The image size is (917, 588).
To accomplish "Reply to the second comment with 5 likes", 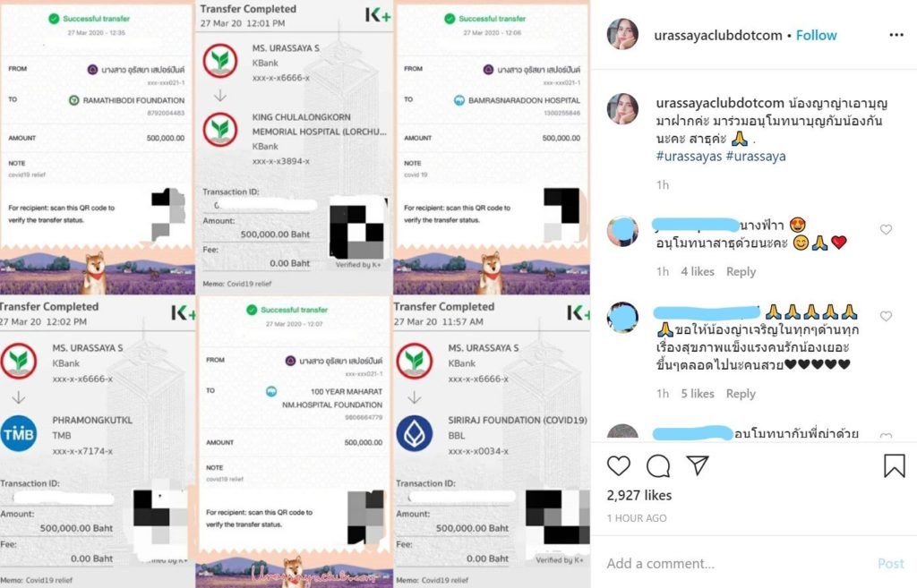I will [741, 394].
